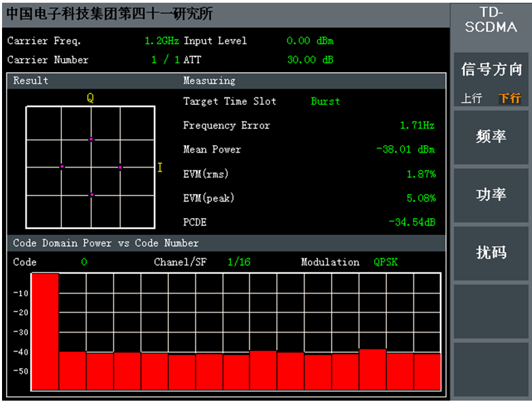Select the ATT value 30.00 dB
The width and height of the screenshot is (532, 402).
point(310,60)
